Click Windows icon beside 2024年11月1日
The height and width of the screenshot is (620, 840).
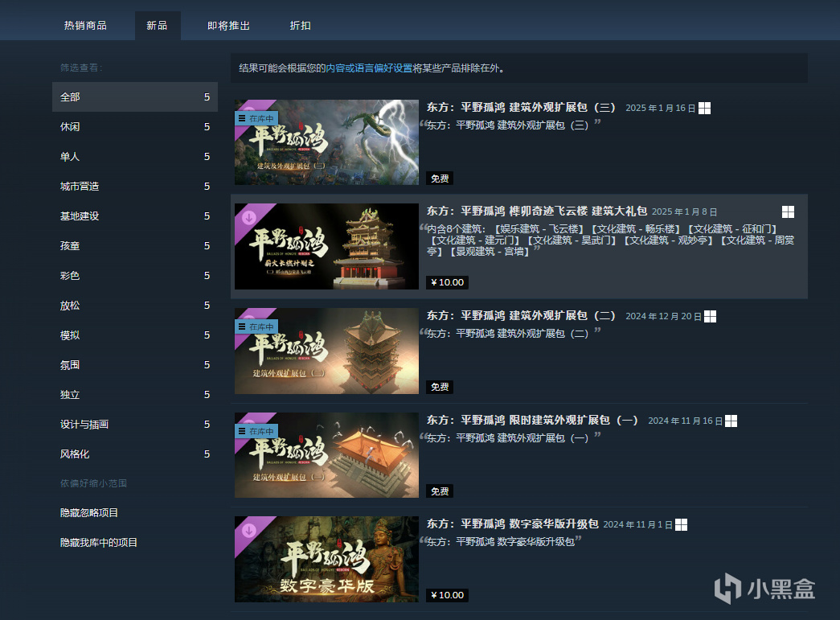682,524
